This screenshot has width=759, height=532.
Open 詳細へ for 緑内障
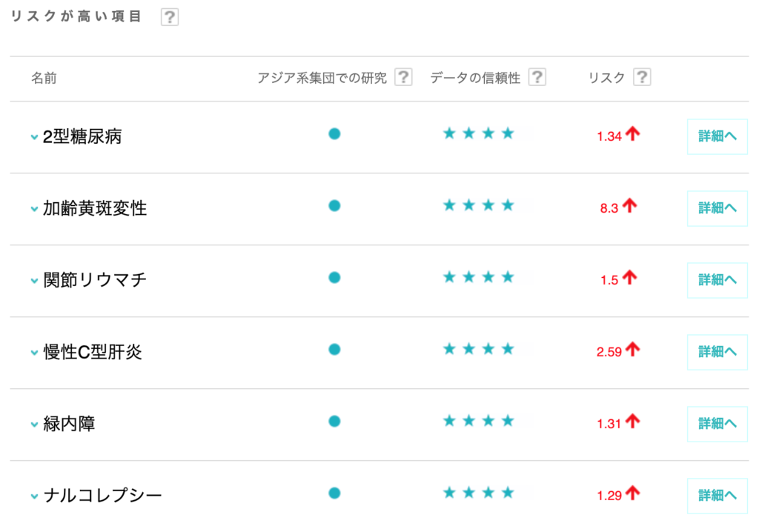click(x=717, y=424)
